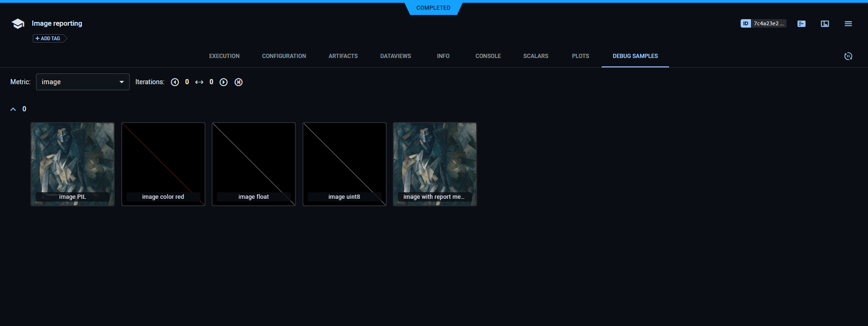Click the previous iteration arrow icon
Screen dimensions: 868x326
(x=175, y=82)
